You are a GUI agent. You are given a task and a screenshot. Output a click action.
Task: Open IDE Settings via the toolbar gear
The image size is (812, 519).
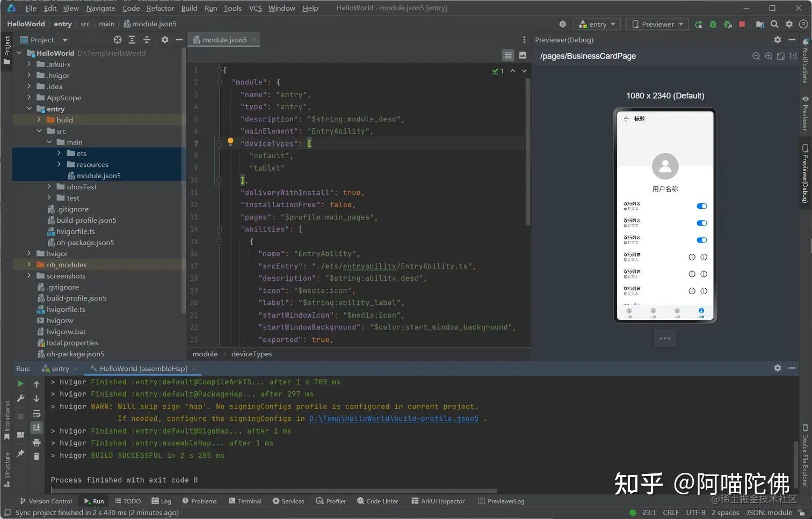pyautogui.click(x=789, y=24)
